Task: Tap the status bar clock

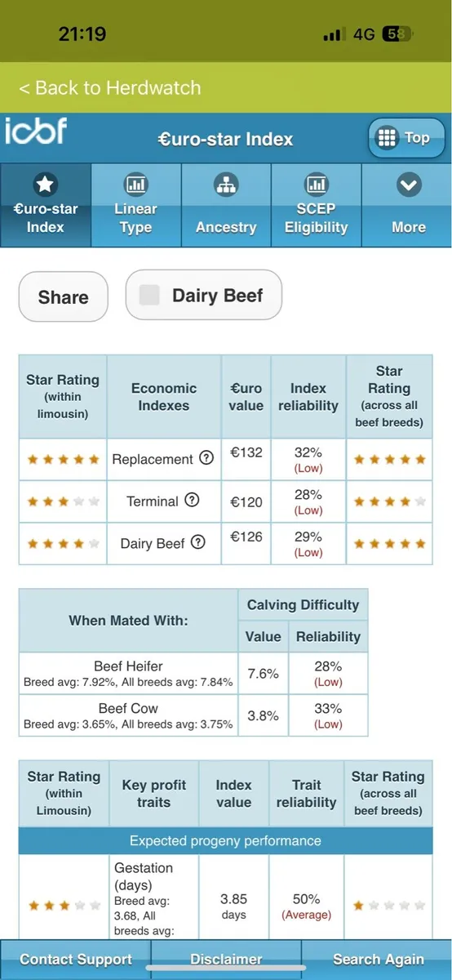Action: pyautogui.click(x=82, y=34)
